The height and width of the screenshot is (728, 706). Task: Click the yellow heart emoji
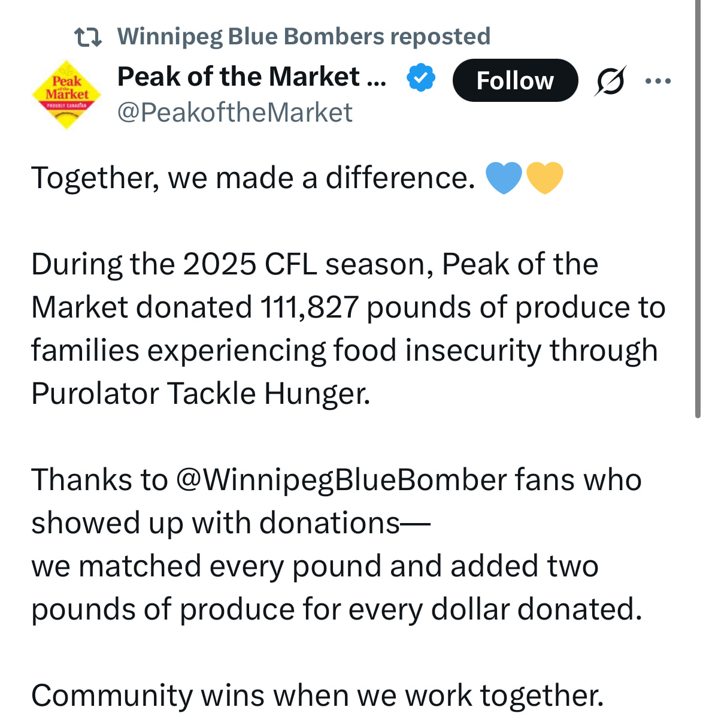(x=544, y=178)
